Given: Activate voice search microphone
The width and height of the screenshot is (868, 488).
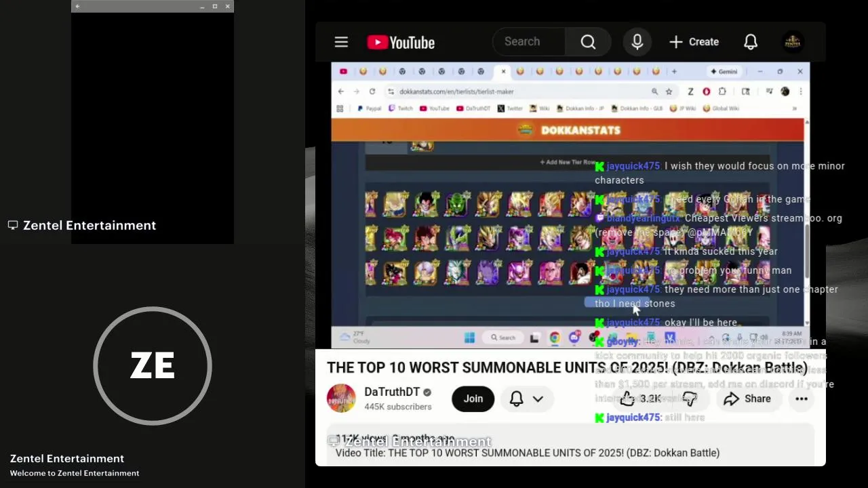Looking at the screenshot, I should [x=637, y=42].
